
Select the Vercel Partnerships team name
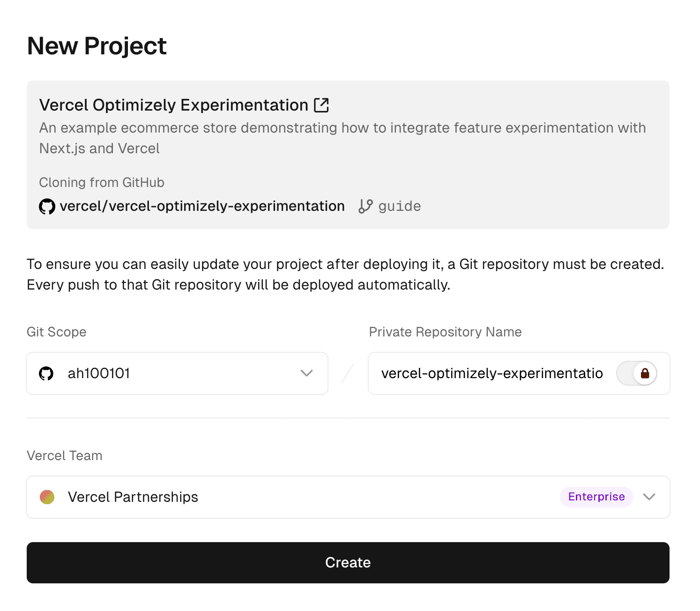click(133, 497)
